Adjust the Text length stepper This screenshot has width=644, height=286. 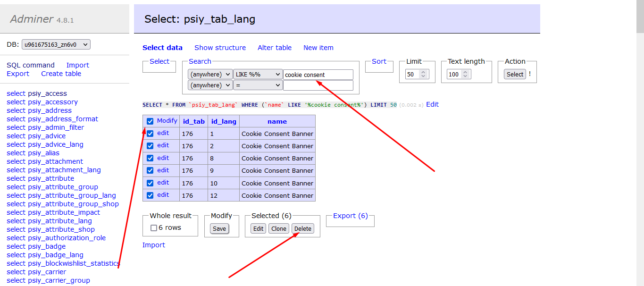(x=466, y=75)
